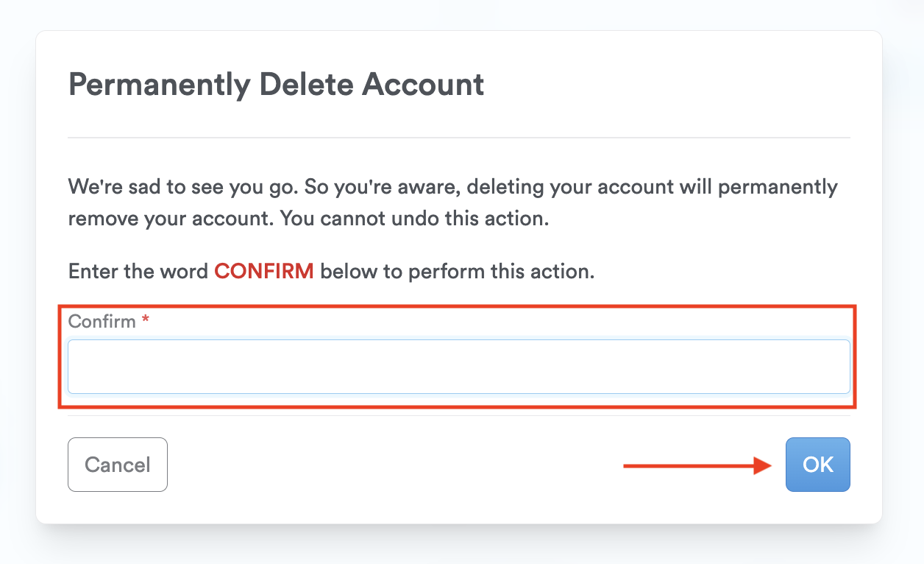Click the Confirm field label
The image size is (924, 564).
point(102,322)
